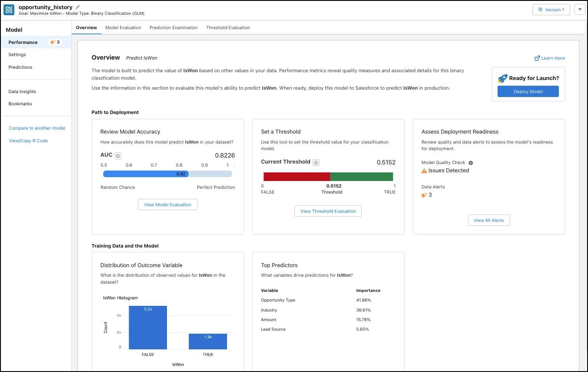Click the Opportunity Type predictor row
The width and height of the screenshot is (588, 372).
[328, 300]
